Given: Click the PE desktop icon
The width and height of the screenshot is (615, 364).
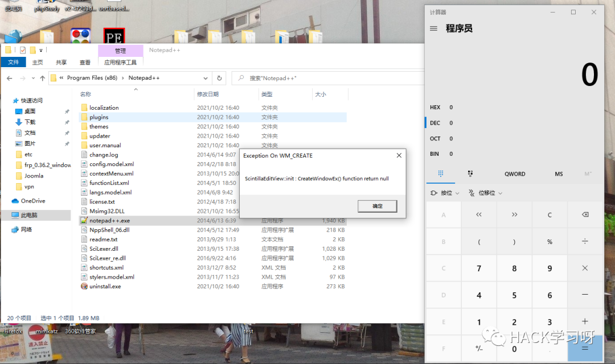Looking at the screenshot, I should 114,36.
